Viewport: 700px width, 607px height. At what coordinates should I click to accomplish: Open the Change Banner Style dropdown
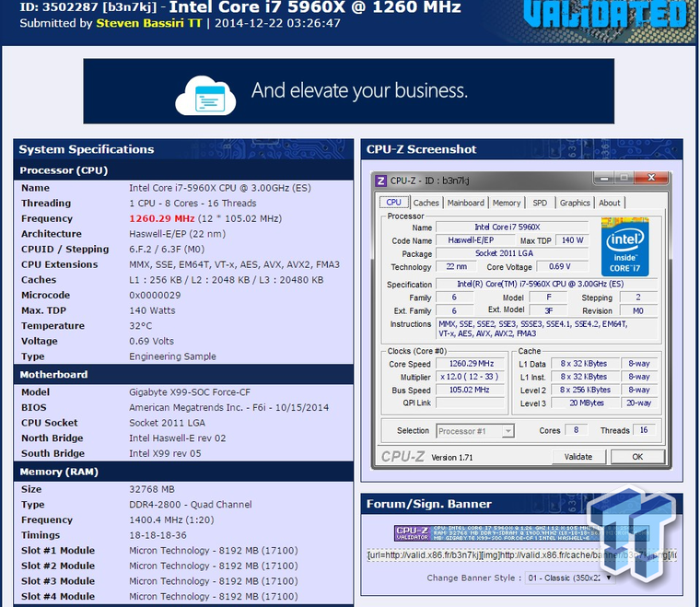[569, 578]
